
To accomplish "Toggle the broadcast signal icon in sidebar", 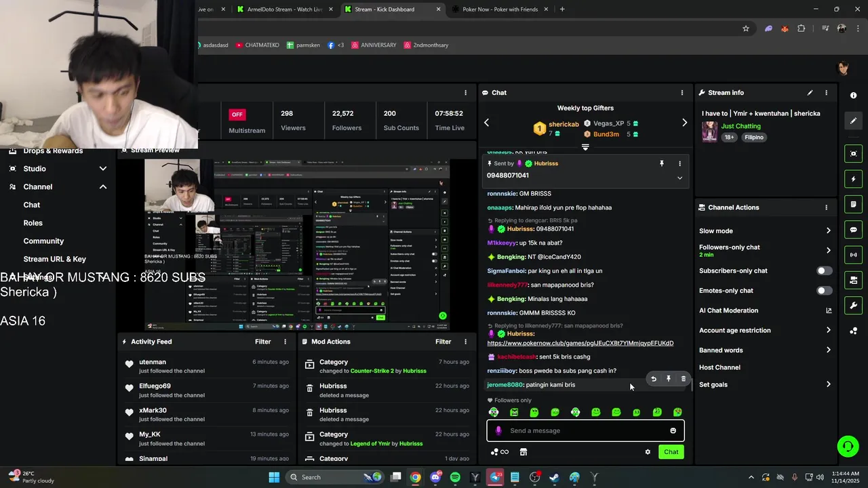I will click(x=854, y=255).
